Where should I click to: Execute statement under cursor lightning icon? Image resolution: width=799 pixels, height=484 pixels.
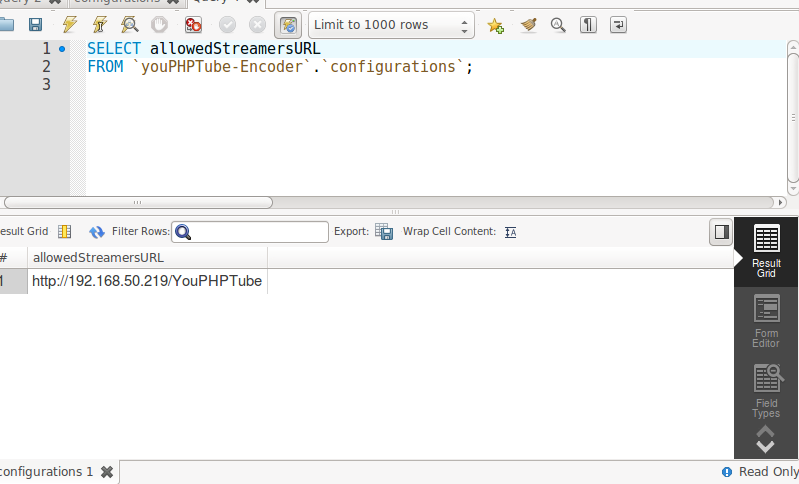(100, 24)
